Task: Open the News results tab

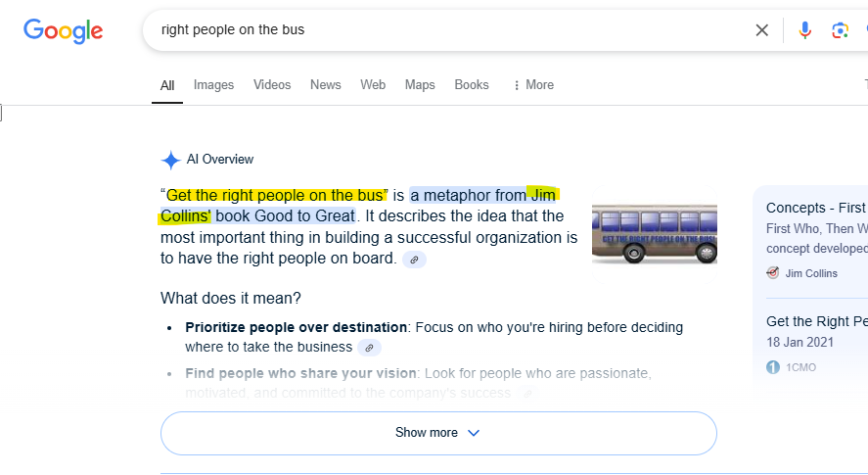Action: click(x=325, y=85)
